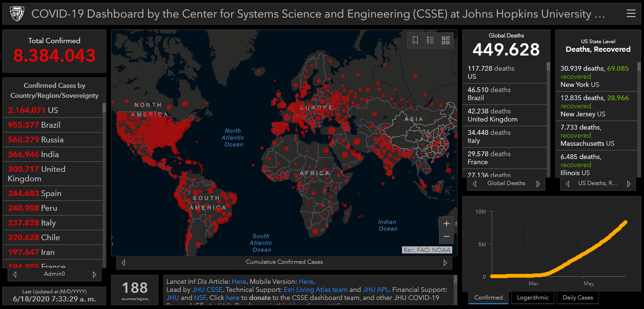Click left arrow next to US Deaths tab
The height and width of the screenshot is (309, 644).
click(568, 184)
